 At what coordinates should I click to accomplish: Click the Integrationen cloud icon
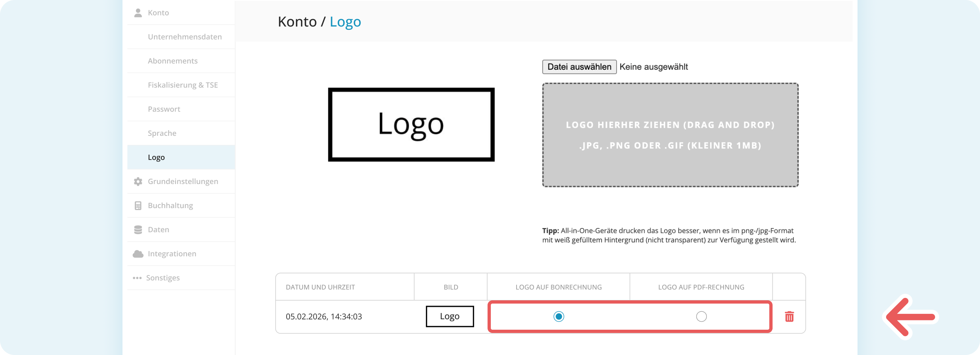coord(138,254)
